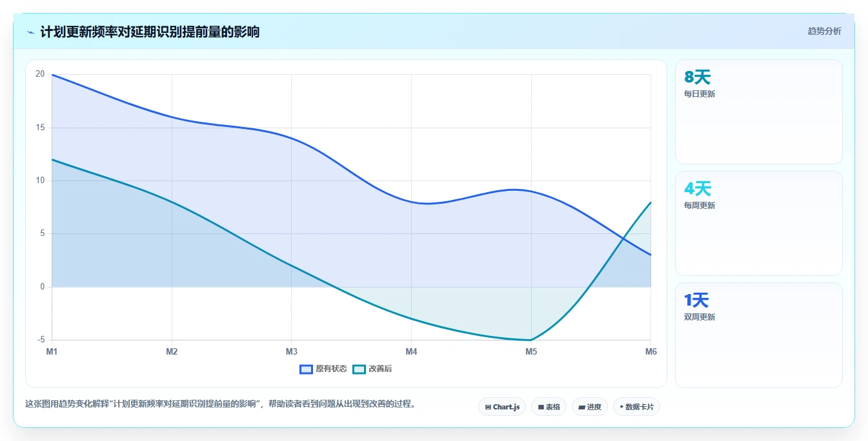Click the 进度 tag chip
The height and width of the screenshot is (441, 868).
[x=590, y=407]
